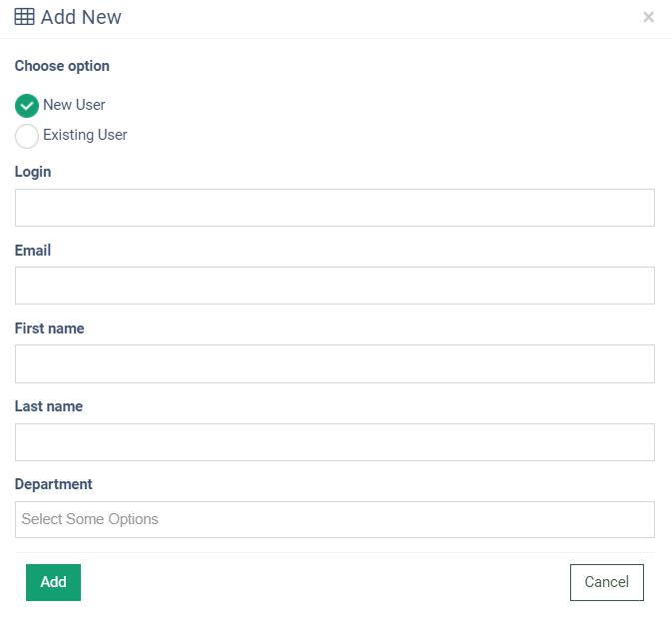Click the "Existing User" option label text
The image size is (672, 629).
click(x=85, y=135)
